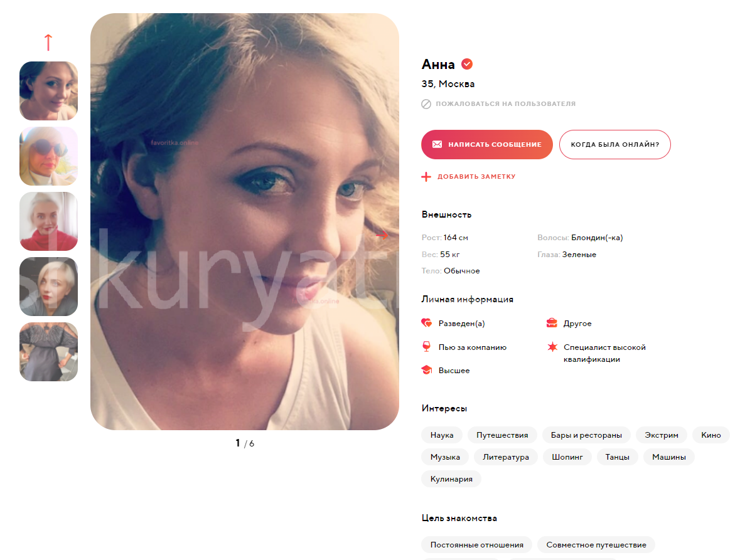
Task: Open the thumbnail with red turtleneck sweater
Action: click(48, 221)
